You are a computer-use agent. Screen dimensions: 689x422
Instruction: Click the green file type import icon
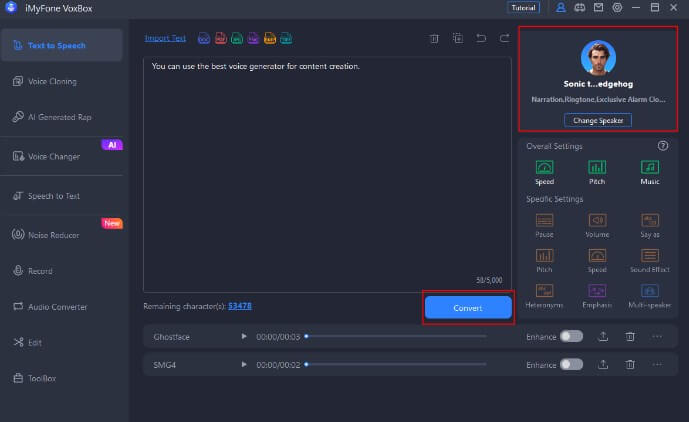tap(237, 39)
